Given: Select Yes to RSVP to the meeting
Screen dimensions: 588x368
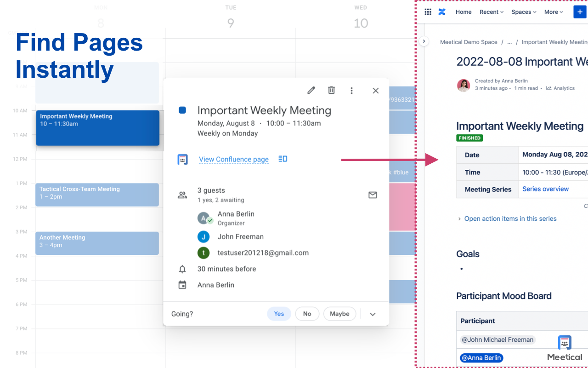Looking at the screenshot, I should 279,314.
